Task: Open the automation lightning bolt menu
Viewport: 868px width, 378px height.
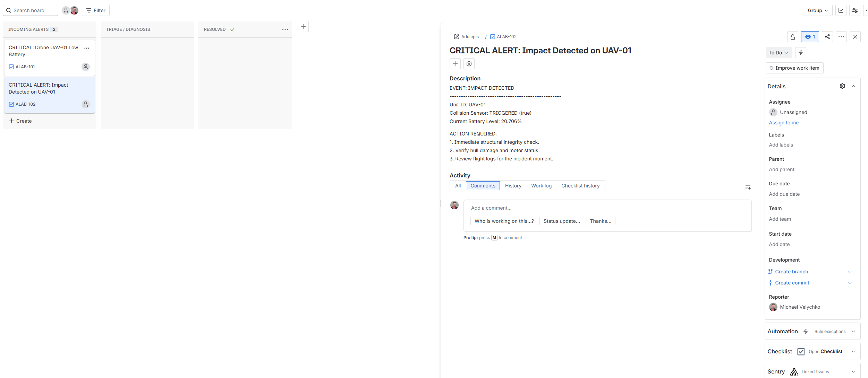Action: click(800, 53)
